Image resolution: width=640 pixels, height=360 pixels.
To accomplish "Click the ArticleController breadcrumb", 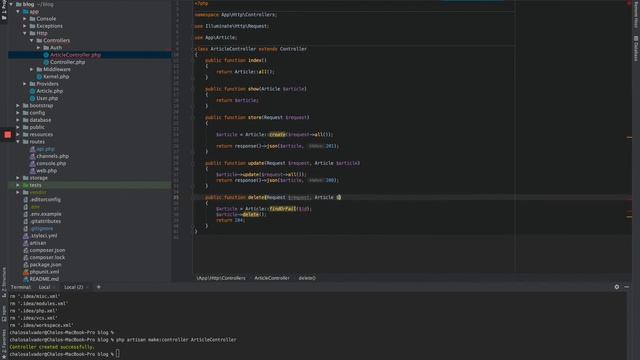I will click(272, 278).
